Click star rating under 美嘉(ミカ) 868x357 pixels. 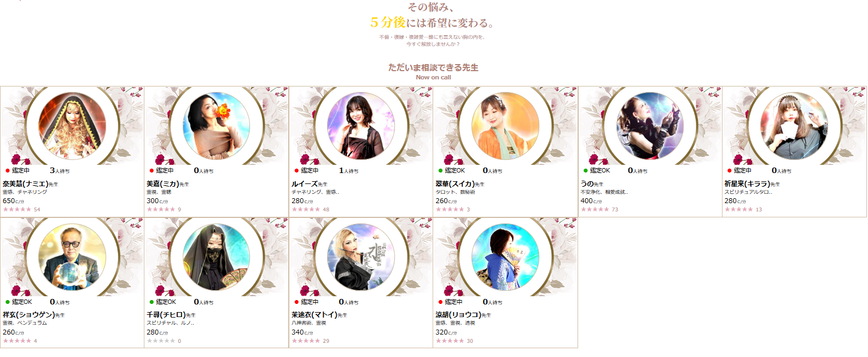[x=161, y=209]
